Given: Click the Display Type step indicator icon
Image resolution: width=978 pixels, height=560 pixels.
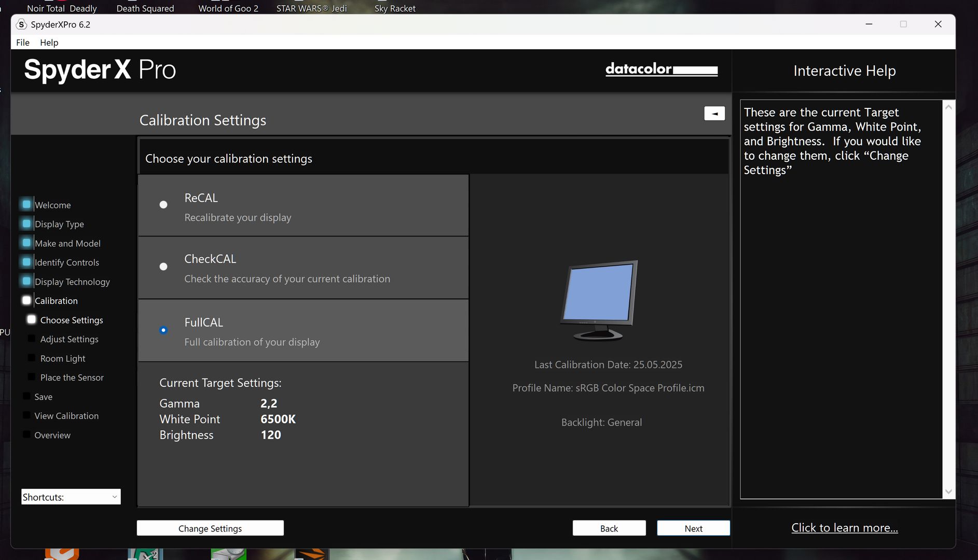Looking at the screenshot, I should [x=26, y=223].
